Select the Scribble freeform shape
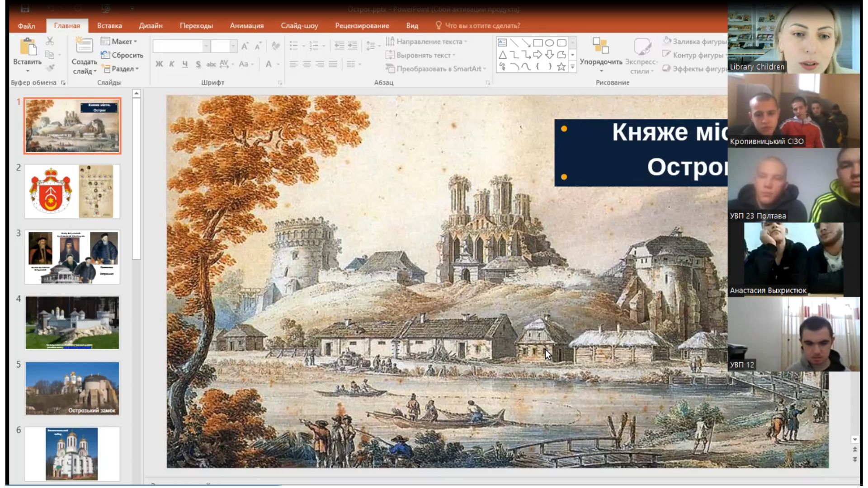The image size is (868, 488). 502,67
